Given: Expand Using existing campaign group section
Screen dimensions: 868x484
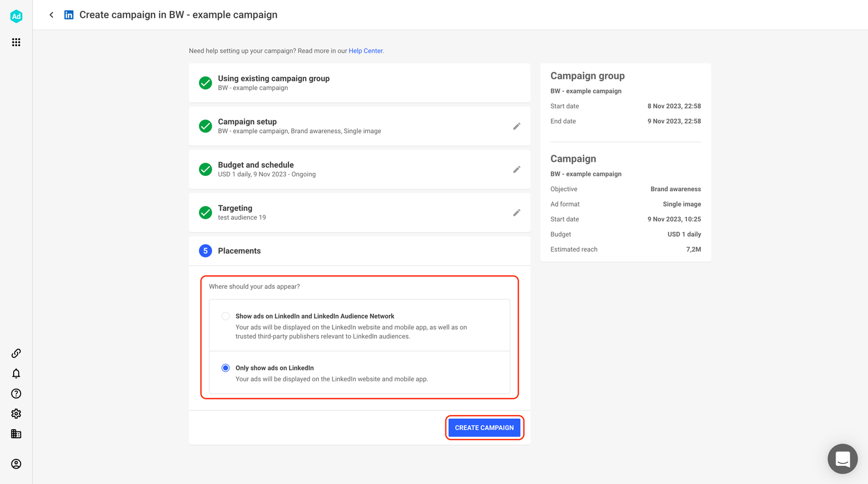Looking at the screenshot, I should [359, 83].
